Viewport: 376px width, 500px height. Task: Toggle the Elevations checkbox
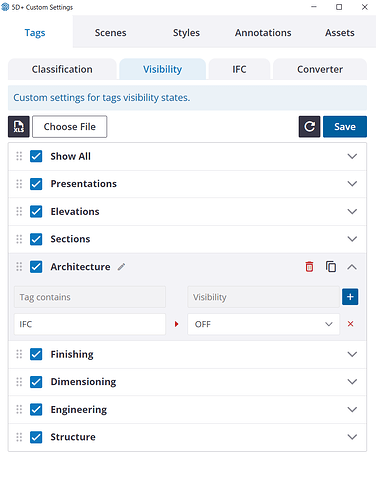(x=36, y=211)
